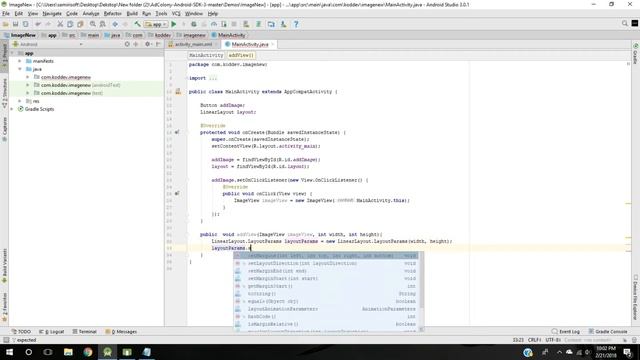Click the SDK Manager download icon

(x=283, y=24)
